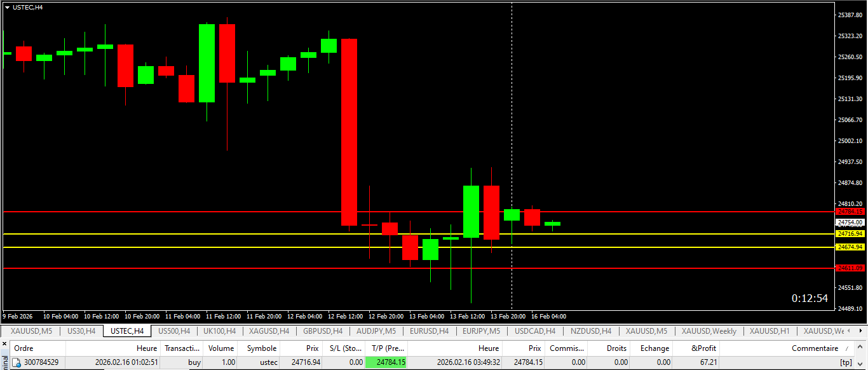The image size is (868, 370).
Task: Select the yellow 24674.94 price label
Action: [x=851, y=247]
